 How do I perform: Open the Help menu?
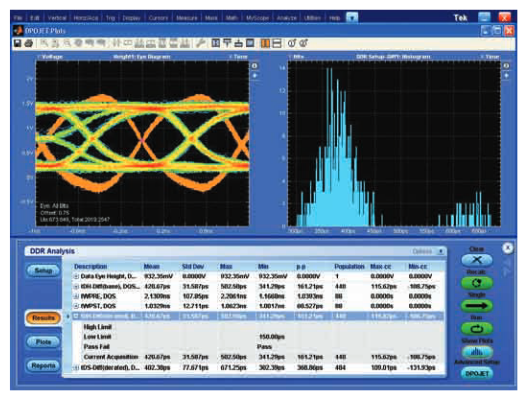click(335, 18)
